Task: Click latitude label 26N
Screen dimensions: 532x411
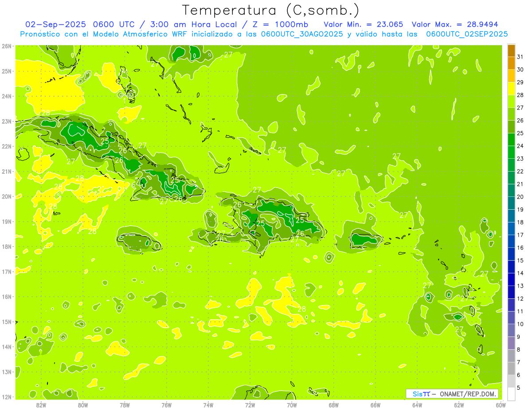Action: point(7,46)
